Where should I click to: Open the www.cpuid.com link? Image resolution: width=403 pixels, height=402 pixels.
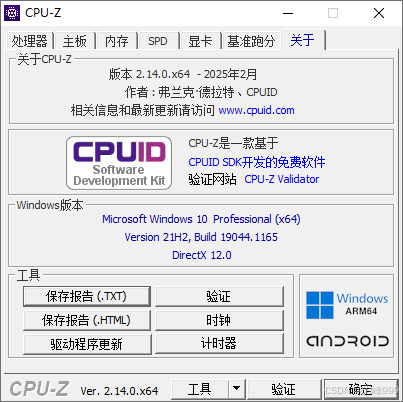[x=256, y=110]
